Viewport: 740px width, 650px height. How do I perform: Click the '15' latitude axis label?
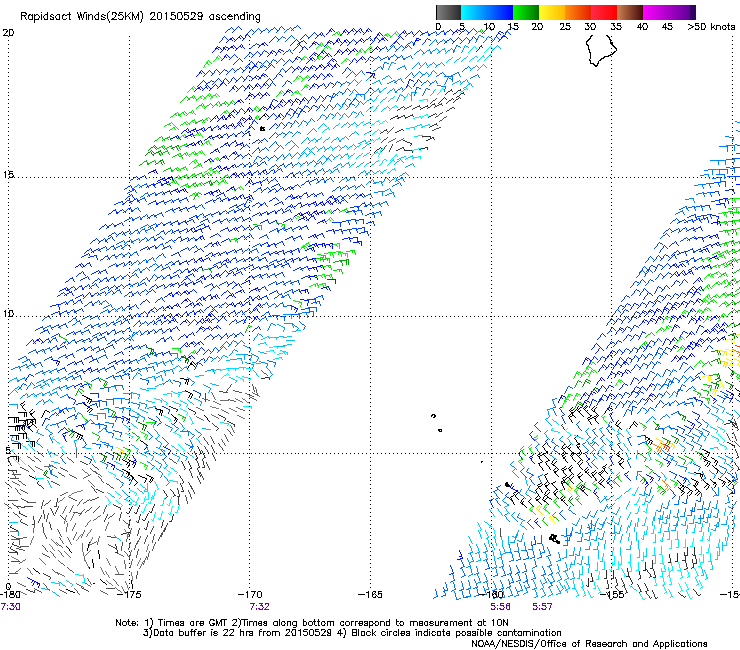click(x=8, y=175)
